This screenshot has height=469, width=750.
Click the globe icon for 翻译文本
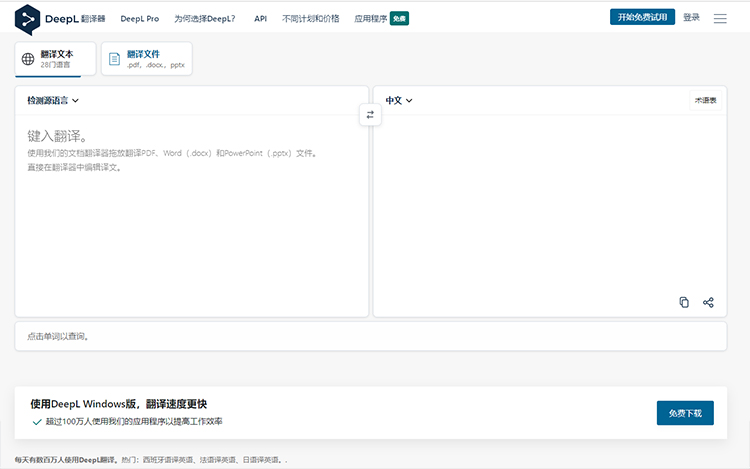coord(28,59)
